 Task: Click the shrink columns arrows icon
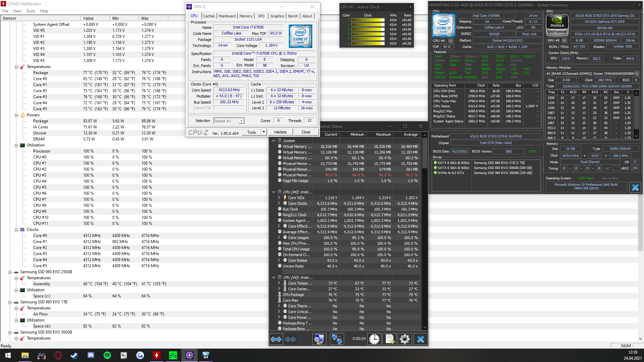[290, 339]
